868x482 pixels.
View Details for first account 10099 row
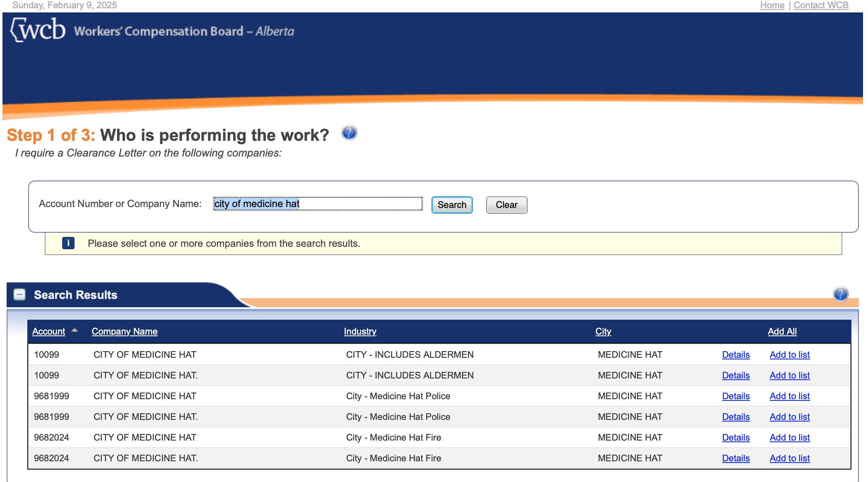(x=735, y=354)
